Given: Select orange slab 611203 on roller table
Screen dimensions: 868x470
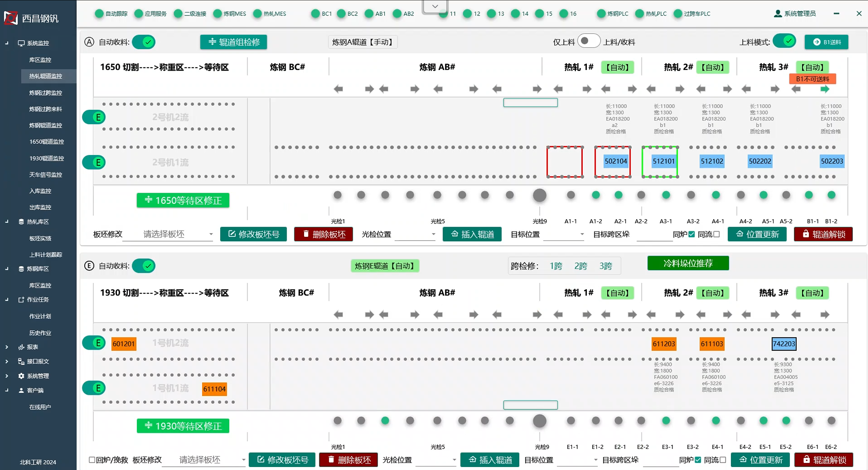Looking at the screenshot, I should (663, 344).
